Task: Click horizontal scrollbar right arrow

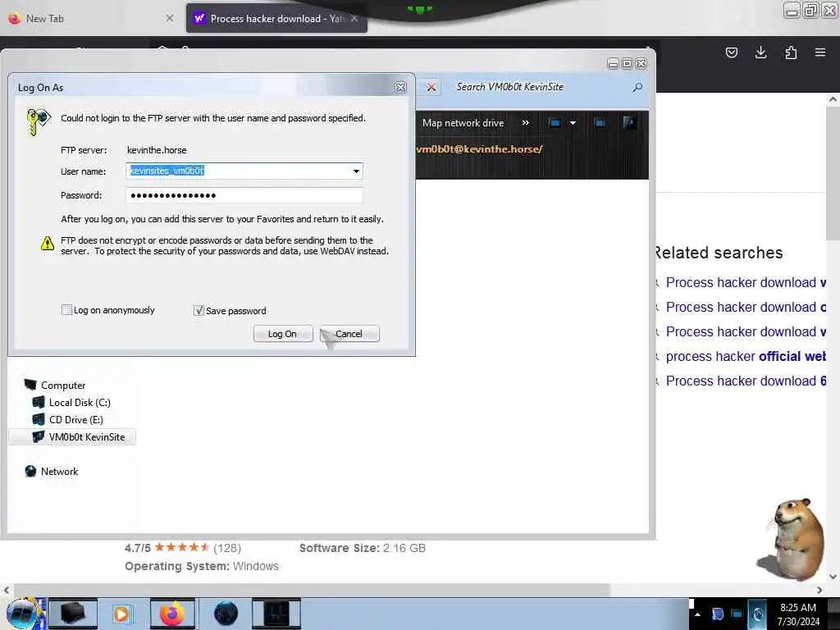Action: (x=819, y=590)
